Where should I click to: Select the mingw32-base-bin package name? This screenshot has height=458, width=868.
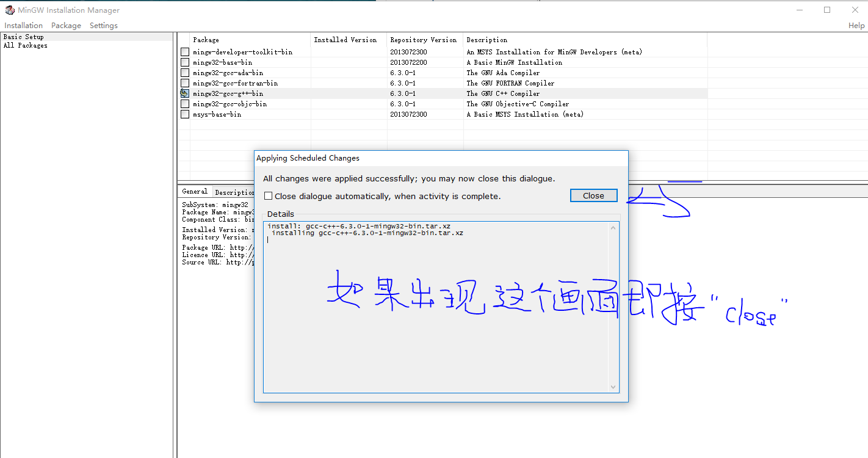point(222,62)
